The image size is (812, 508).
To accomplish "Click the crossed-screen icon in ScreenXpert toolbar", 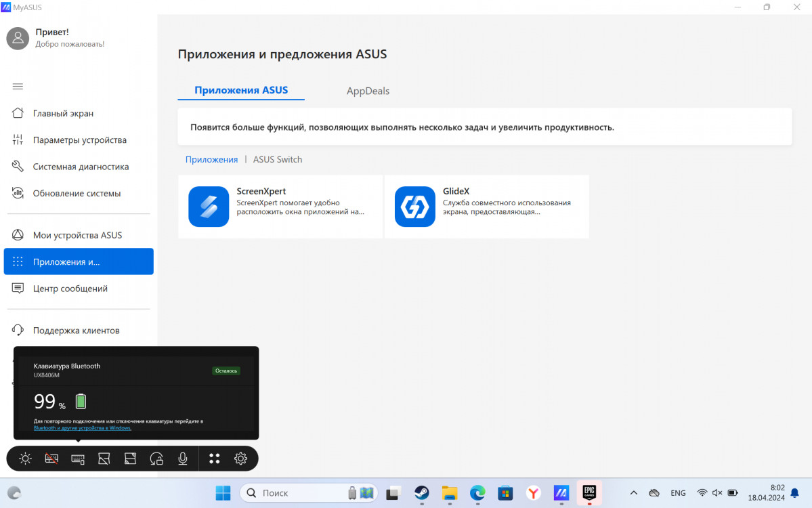I will coord(104,459).
